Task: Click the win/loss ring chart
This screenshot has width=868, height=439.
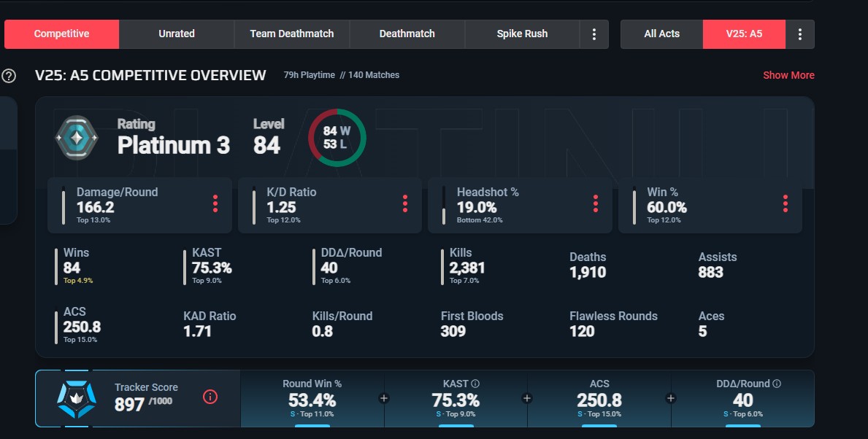Action: pos(337,138)
